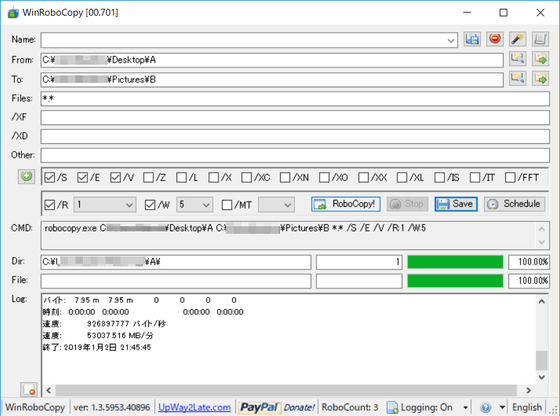Image resolution: width=560 pixels, height=416 pixels.
Task: Click into the Files pattern field
Action: tap(295, 99)
